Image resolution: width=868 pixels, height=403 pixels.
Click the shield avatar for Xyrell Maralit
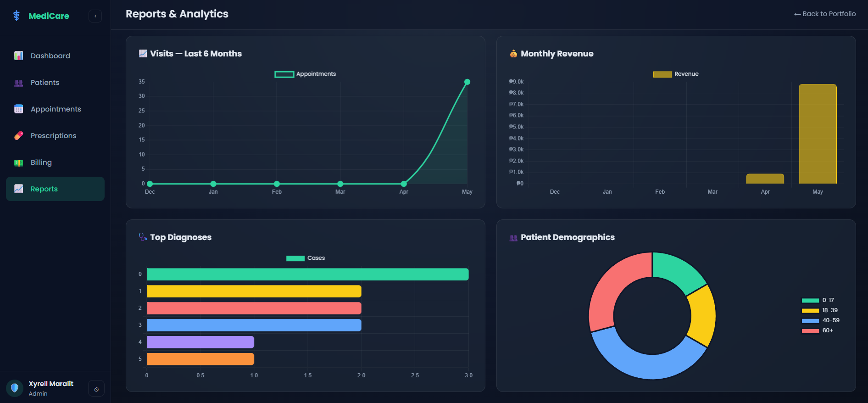click(15, 388)
